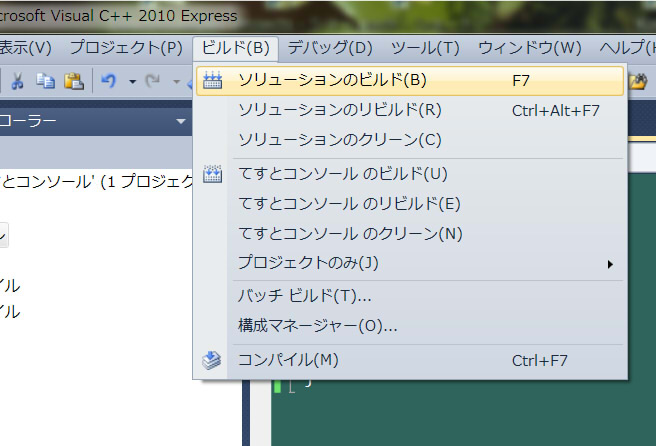This screenshot has height=446, width=656.
Task: Choose コンパイル(M) menu entry
Action: click(x=410, y=360)
